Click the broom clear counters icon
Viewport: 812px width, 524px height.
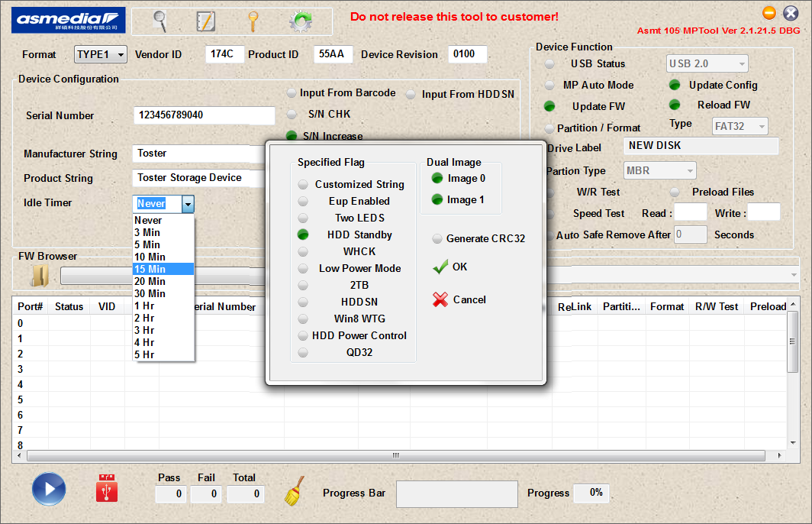(x=294, y=491)
